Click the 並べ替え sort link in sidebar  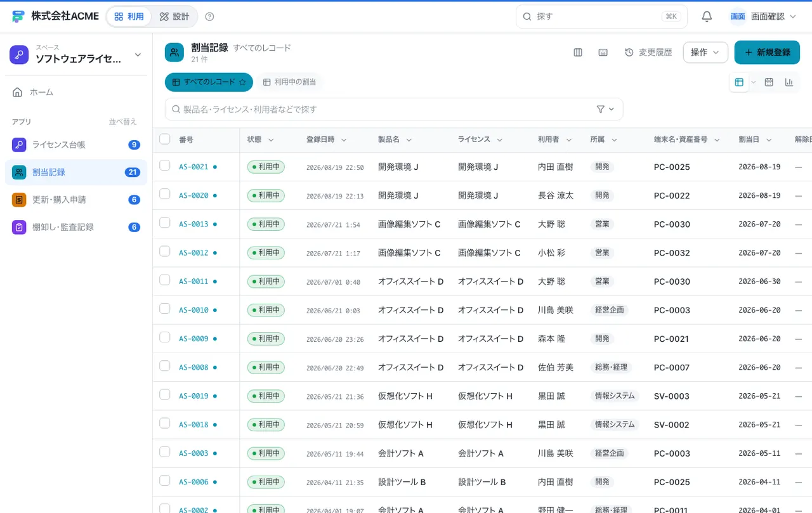[x=122, y=122]
